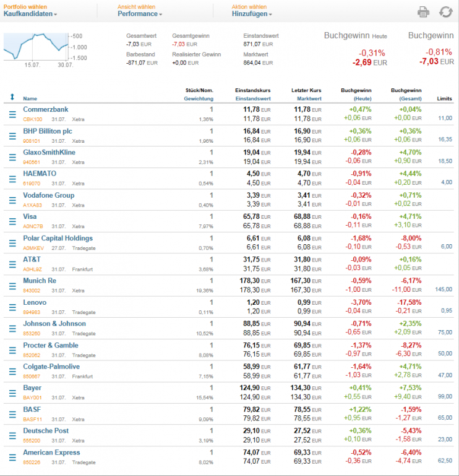Click the print icon
The image size is (459, 476).
click(423, 12)
